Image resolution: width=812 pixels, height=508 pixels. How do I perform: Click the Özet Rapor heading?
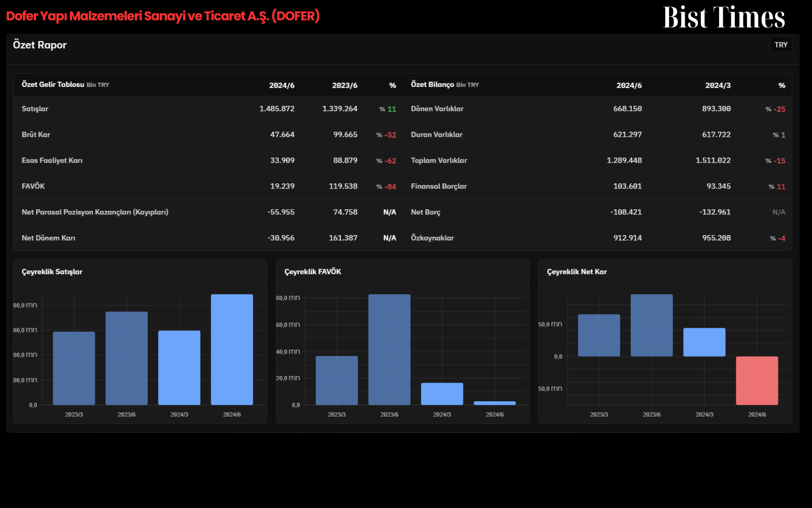click(x=40, y=45)
